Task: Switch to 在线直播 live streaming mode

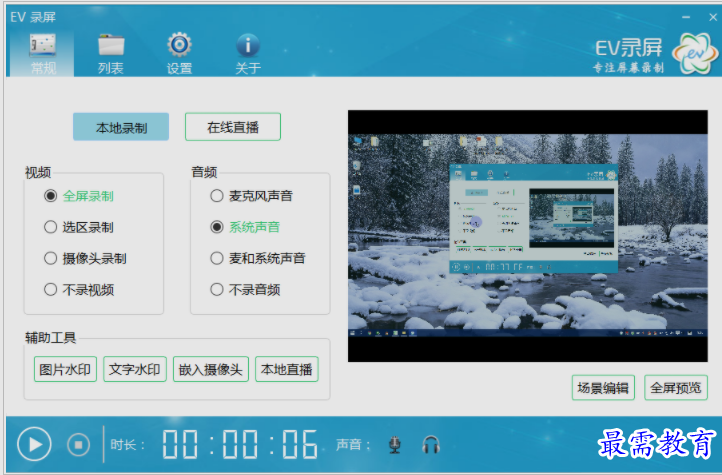Action: 233,127
